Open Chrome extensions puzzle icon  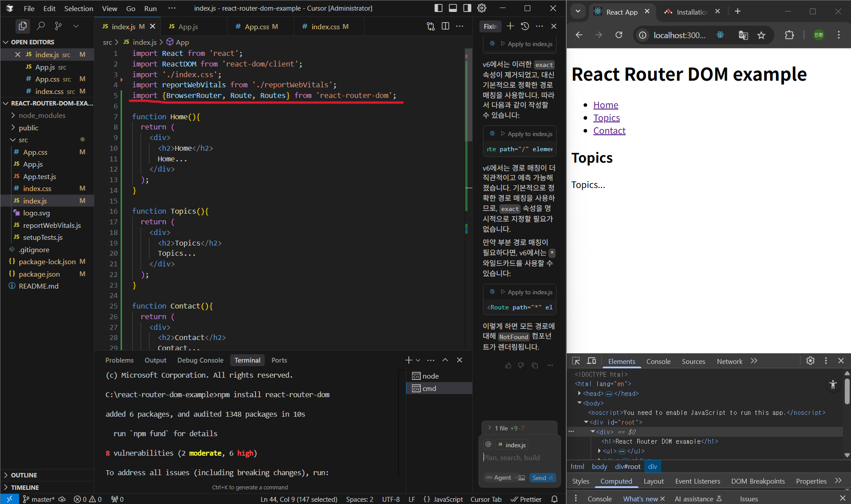[789, 35]
